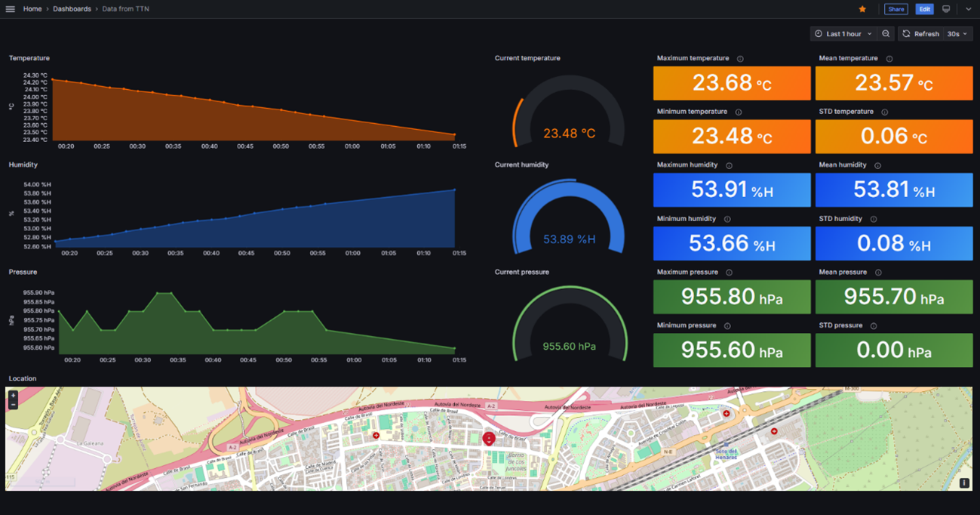This screenshot has width=980, height=515.
Task: Open Mean temperature panel info icon
Action: pyautogui.click(x=889, y=59)
